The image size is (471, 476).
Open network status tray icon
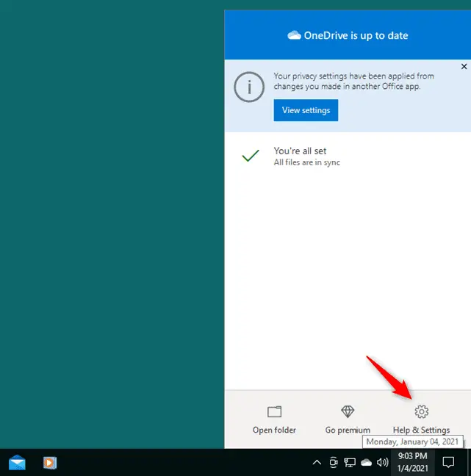pyautogui.click(x=350, y=463)
